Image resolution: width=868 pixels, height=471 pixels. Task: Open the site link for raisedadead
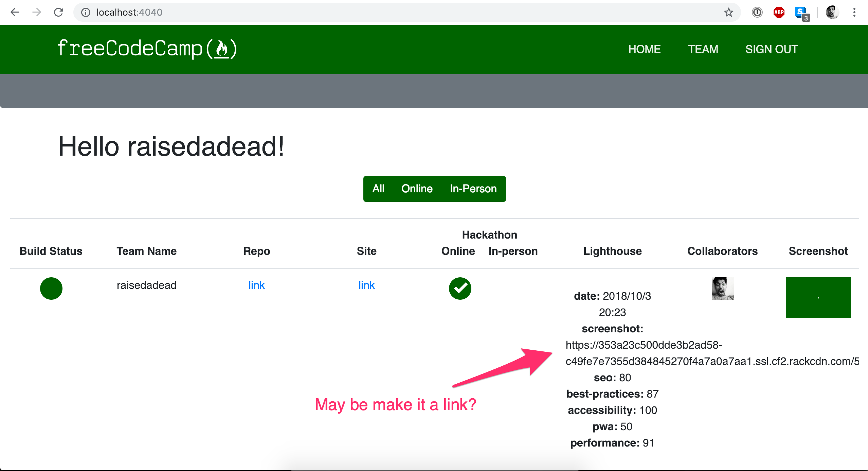click(x=366, y=285)
